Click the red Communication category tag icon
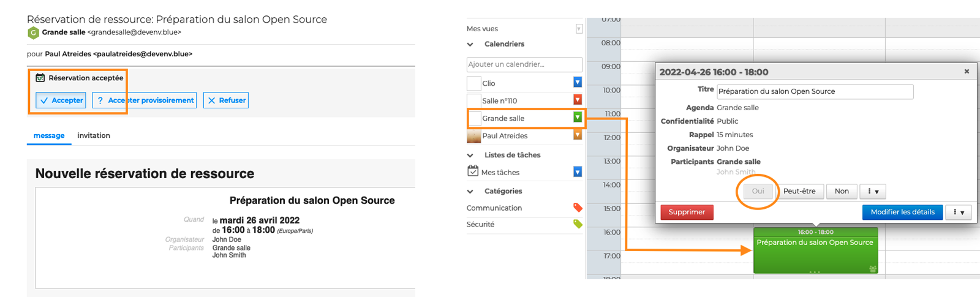Viewport: 980px width, 297px height. [x=577, y=208]
